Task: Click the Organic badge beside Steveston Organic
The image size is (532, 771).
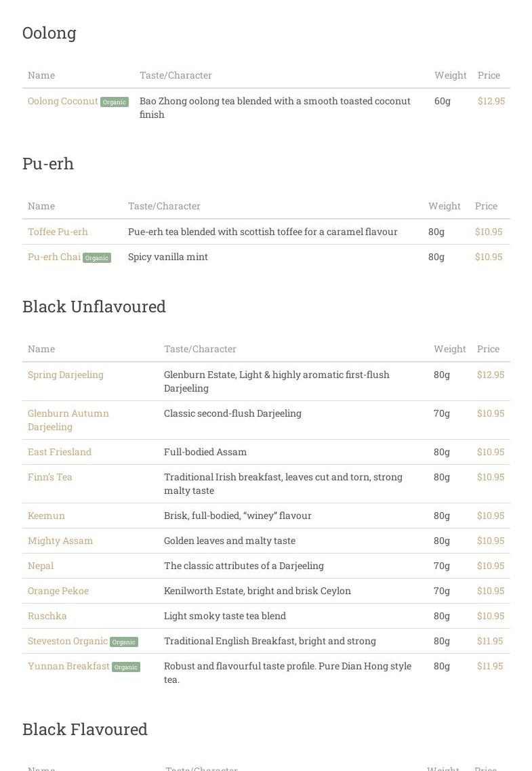Action: click(124, 642)
